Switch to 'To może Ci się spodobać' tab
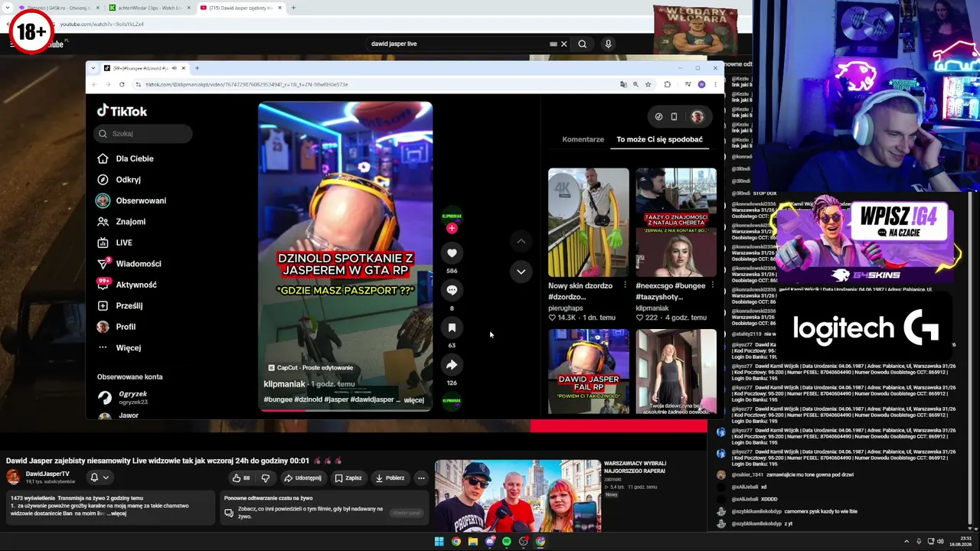This screenshot has height=551, width=980. [x=659, y=139]
